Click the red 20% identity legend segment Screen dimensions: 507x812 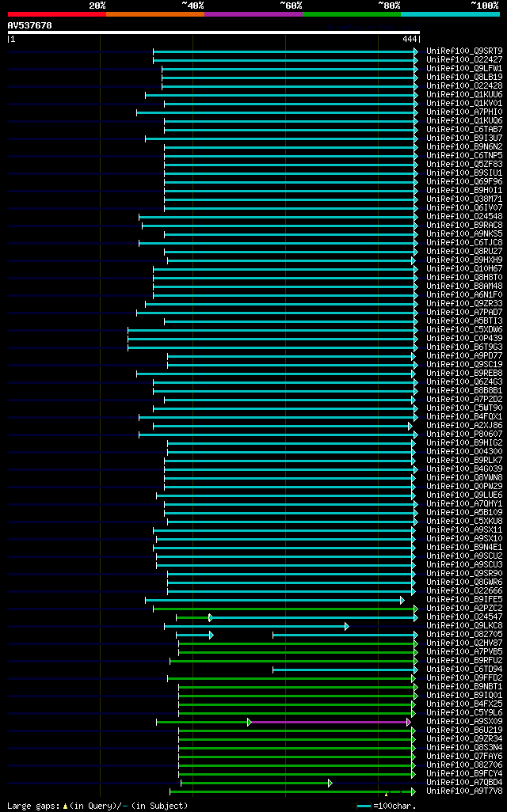pyautogui.click(x=57, y=14)
